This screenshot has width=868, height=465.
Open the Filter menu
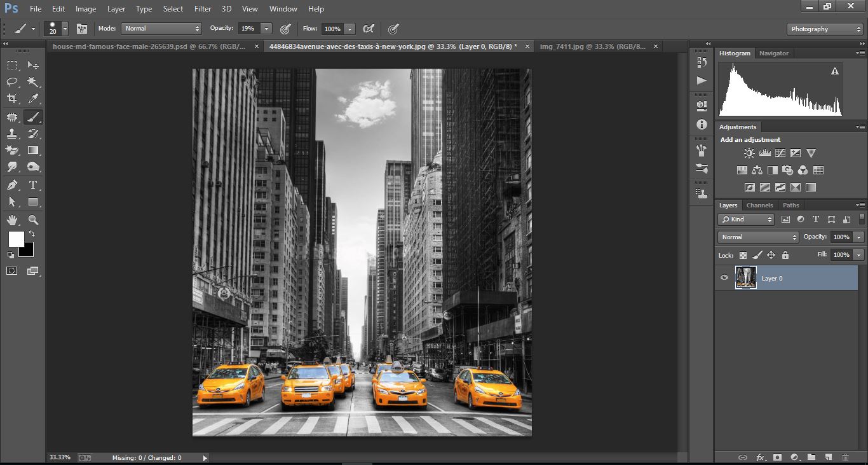click(x=203, y=9)
